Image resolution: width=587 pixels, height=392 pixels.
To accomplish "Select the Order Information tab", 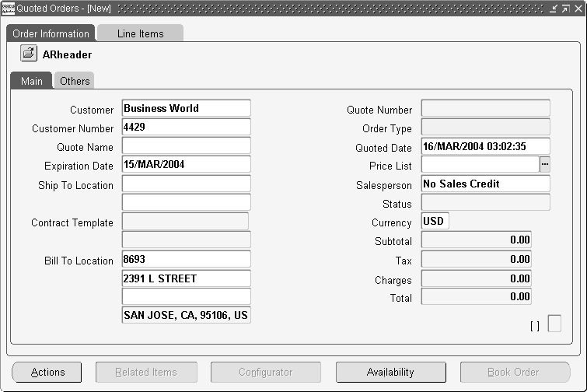I will 51,33.
